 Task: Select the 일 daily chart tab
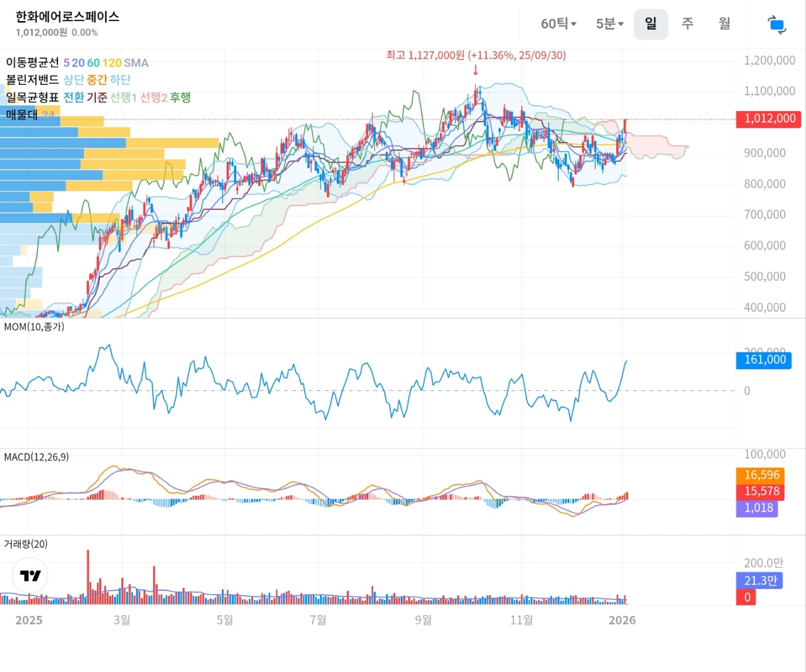pos(650,24)
